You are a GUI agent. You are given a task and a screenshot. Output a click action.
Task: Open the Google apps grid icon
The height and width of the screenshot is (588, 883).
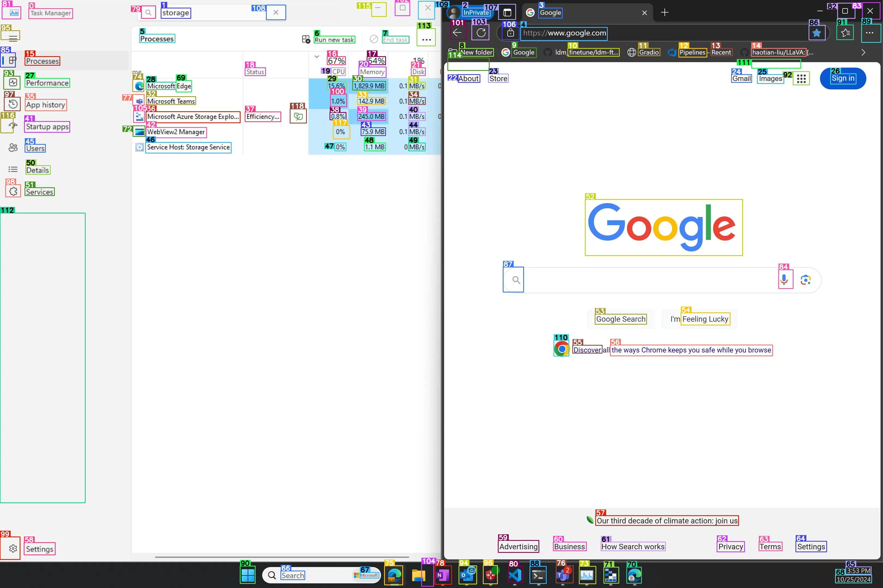801,79
